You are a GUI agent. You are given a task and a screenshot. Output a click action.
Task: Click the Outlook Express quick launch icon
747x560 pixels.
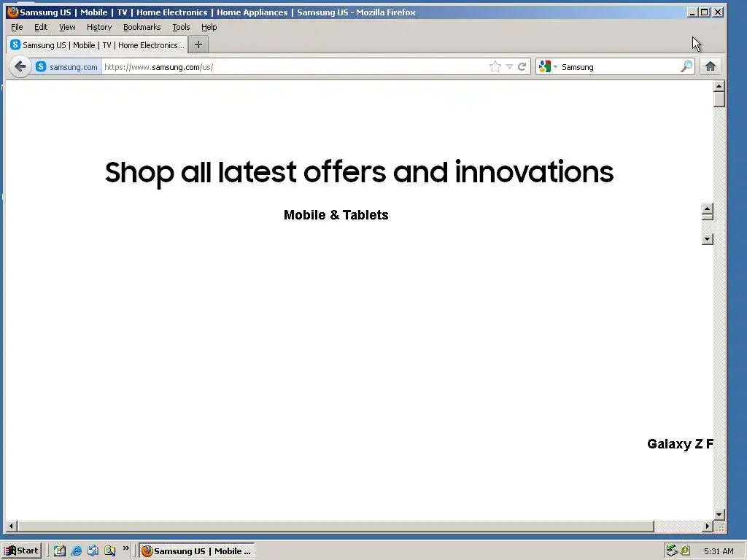[93, 551]
